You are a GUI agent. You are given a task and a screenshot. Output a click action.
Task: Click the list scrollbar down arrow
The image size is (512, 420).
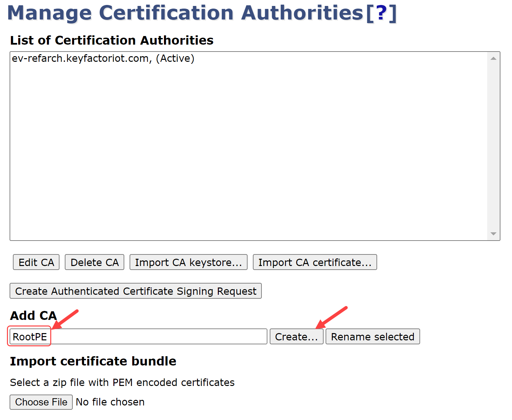point(493,234)
